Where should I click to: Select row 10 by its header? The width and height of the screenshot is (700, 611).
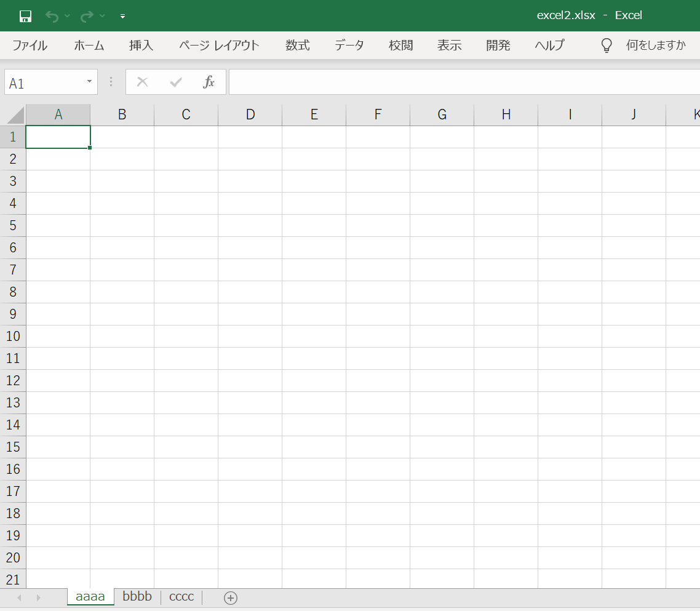12,336
